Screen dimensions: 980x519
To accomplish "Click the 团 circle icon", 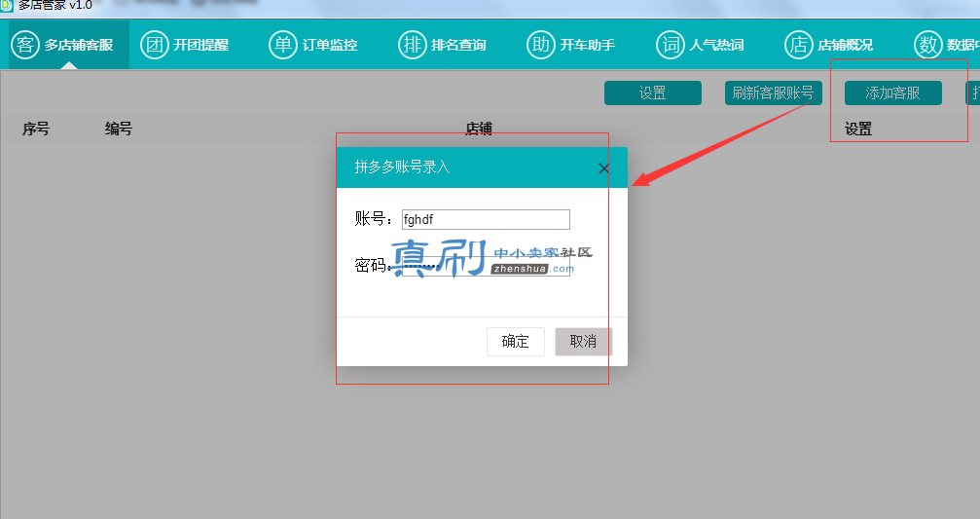I will tap(155, 45).
